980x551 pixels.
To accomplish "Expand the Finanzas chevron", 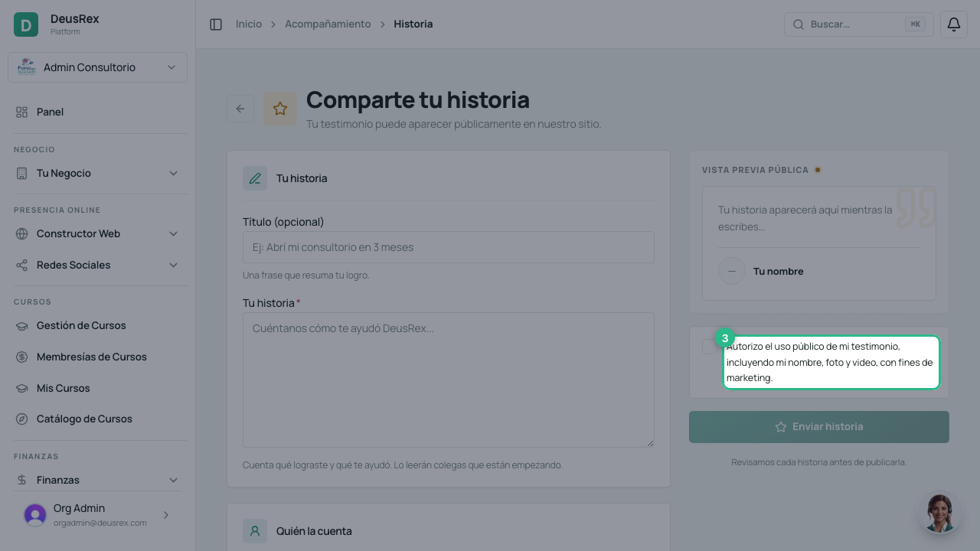I will click(x=173, y=480).
